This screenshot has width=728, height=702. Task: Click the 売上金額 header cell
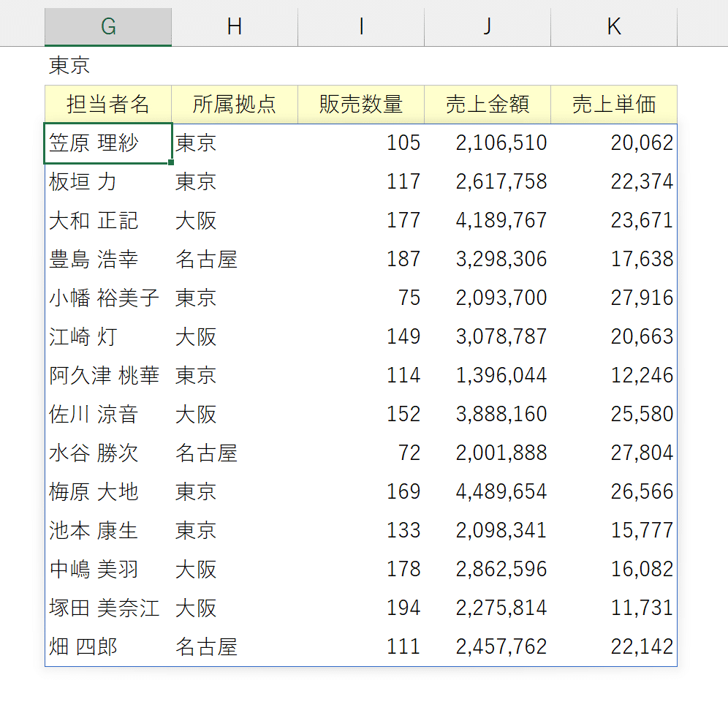[488, 104]
